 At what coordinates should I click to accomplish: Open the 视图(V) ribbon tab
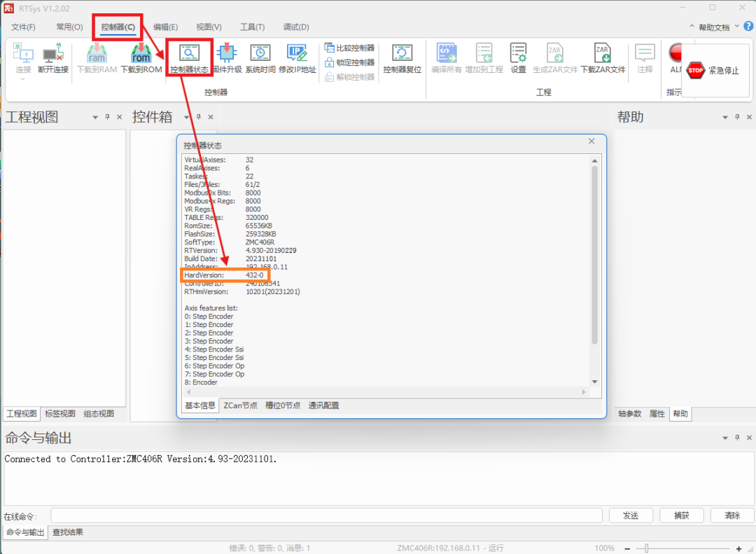click(x=209, y=27)
